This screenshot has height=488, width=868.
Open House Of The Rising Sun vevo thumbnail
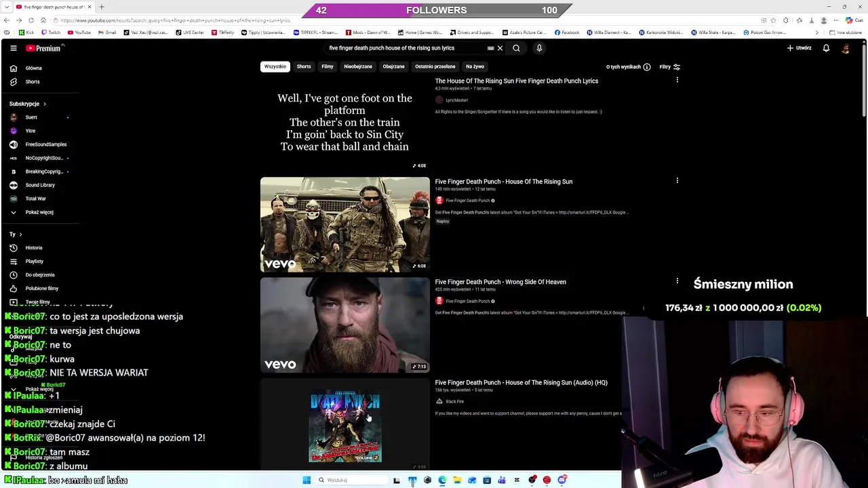344,224
